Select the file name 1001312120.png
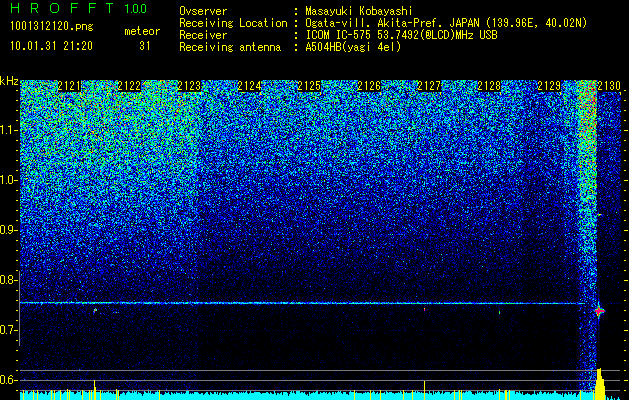 point(52,26)
